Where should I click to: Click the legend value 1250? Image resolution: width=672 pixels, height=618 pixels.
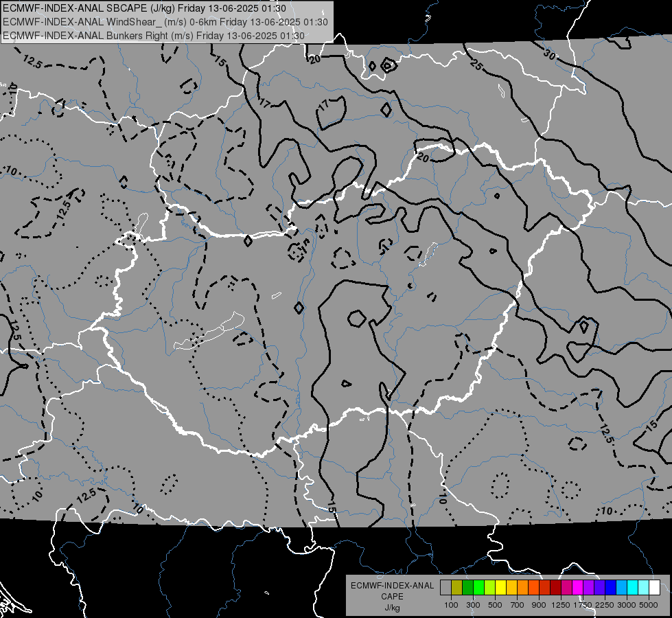click(x=561, y=605)
